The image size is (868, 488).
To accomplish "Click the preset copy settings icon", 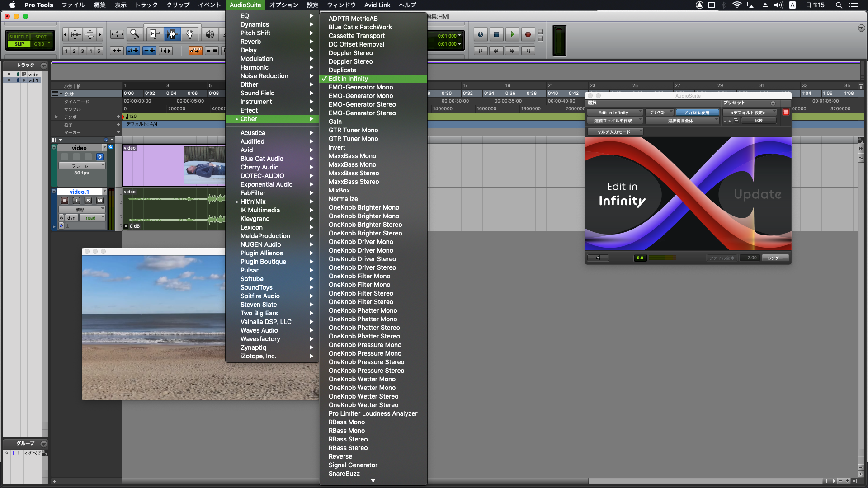I will tap(736, 121).
